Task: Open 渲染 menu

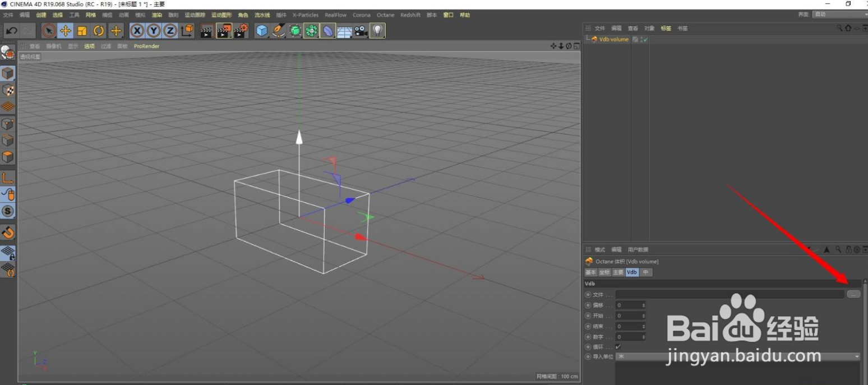Action: [x=157, y=15]
